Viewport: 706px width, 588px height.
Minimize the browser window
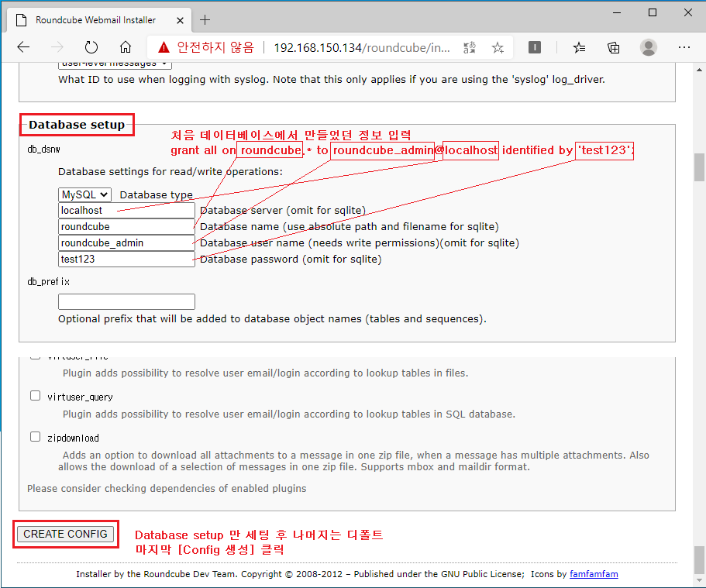click(617, 12)
